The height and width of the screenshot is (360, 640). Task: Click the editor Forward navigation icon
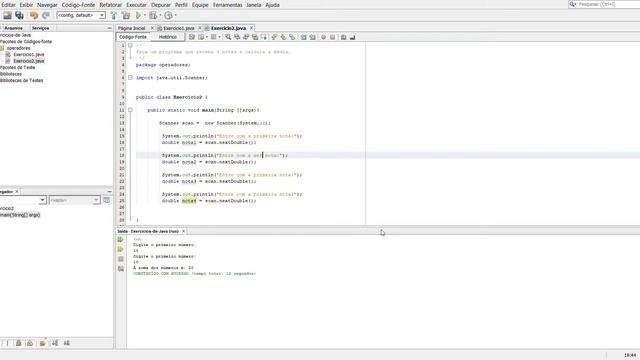tap(213, 37)
